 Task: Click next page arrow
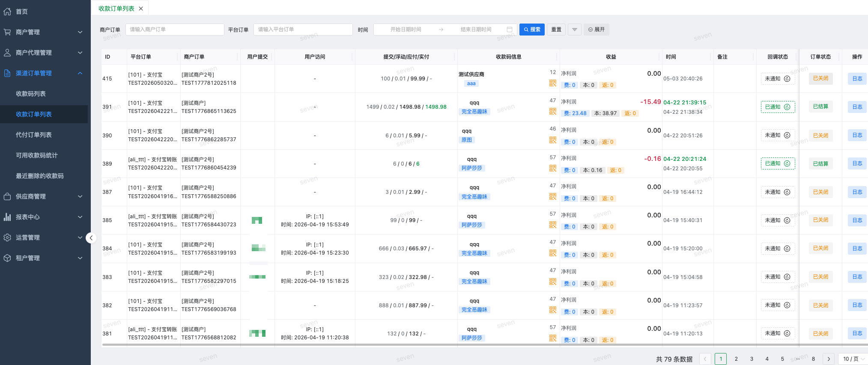click(x=829, y=359)
